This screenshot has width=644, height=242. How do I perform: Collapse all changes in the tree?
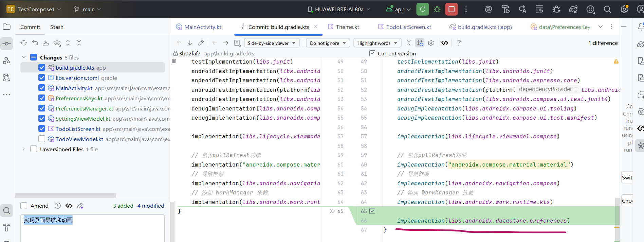[x=79, y=43]
